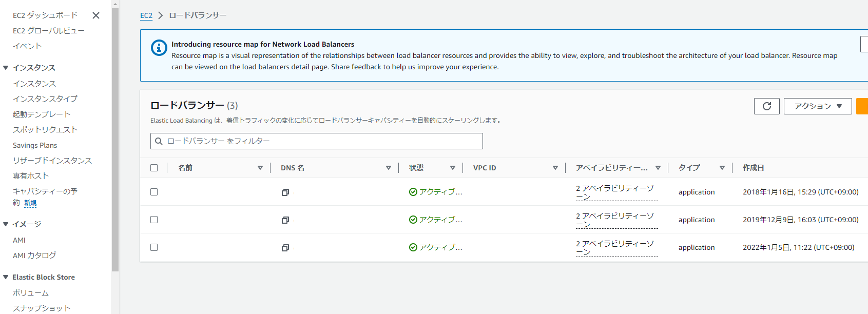Close the EC2 sidebar navigation panel

tap(96, 15)
